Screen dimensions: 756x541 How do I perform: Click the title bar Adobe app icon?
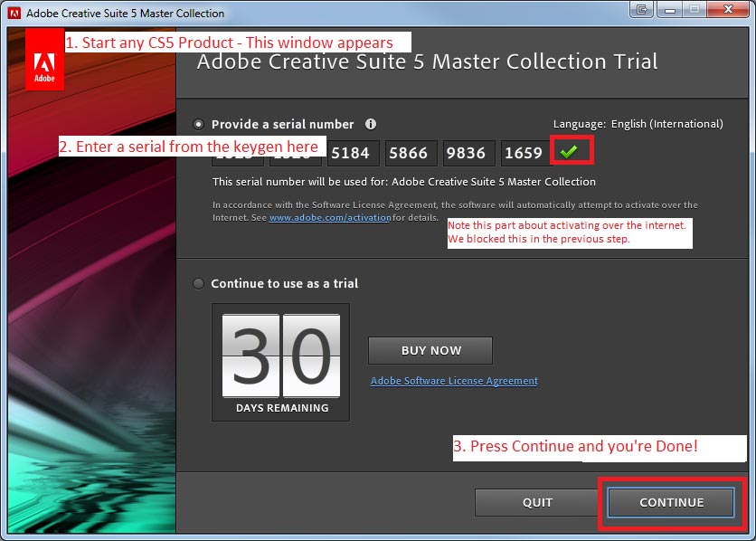point(14,13)
